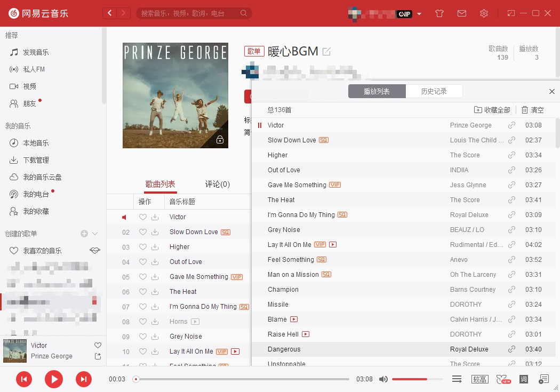This screenshot has width=560, height=392.
Task: Like Slow Down Love in song list
Action: [143, 231]
